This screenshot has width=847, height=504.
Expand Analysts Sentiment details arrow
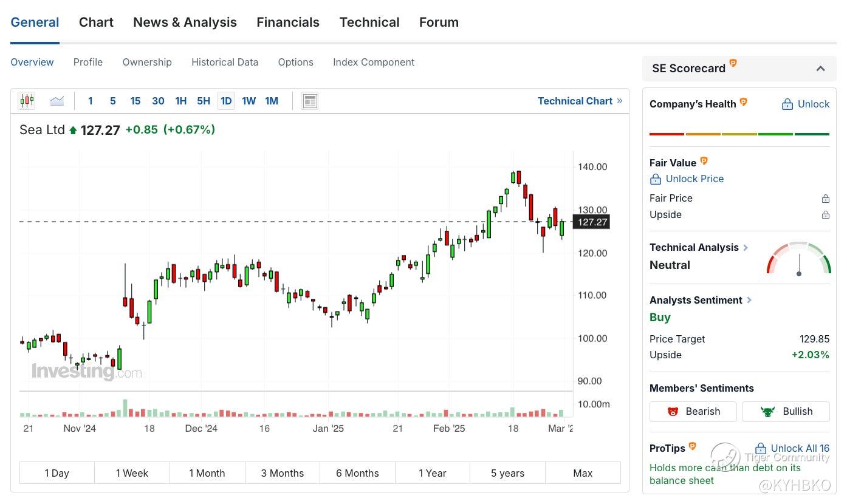(749, 300)
